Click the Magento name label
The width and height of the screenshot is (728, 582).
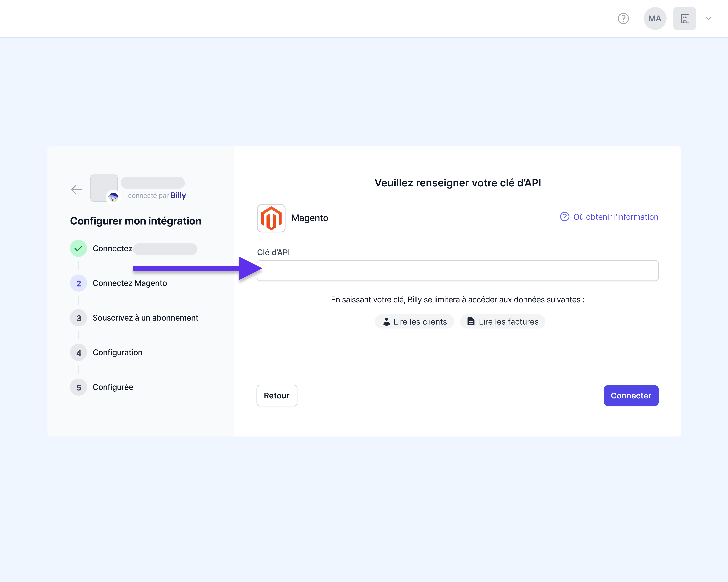click(310, 218)
